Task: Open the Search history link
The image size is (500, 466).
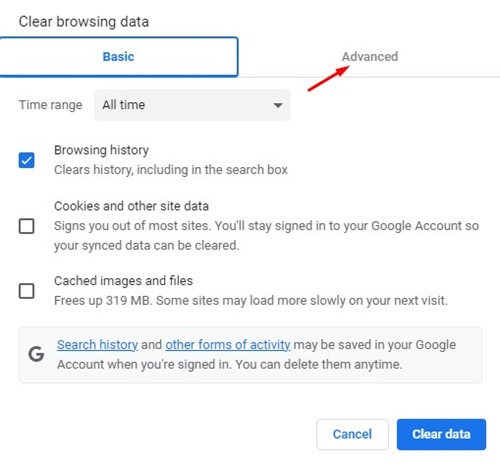Action: click(x=97, y=345)
